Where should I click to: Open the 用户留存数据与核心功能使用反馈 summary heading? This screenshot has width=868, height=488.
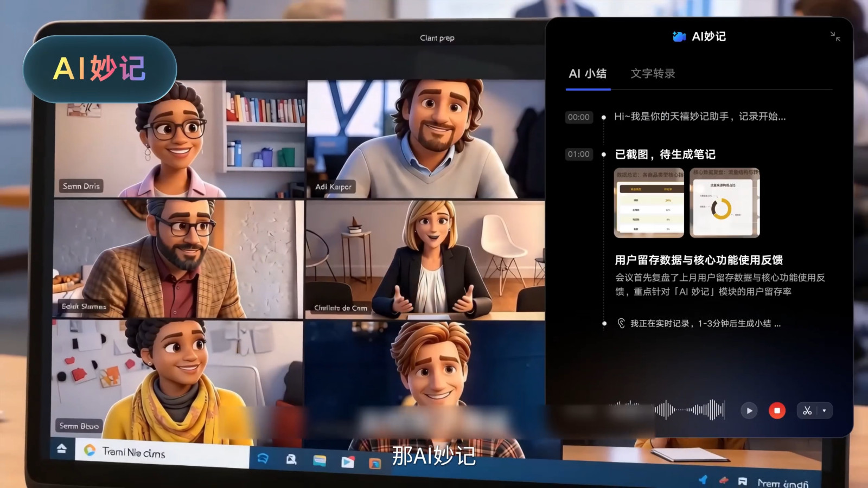tap(699, 260)
